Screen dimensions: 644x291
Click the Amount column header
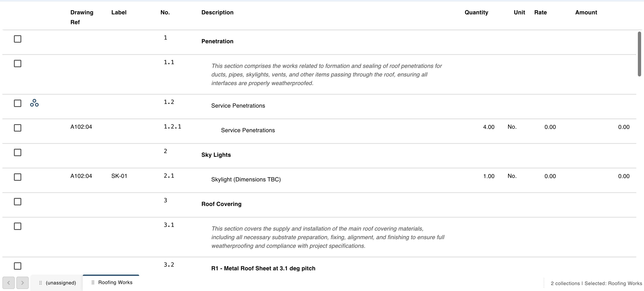586,13
